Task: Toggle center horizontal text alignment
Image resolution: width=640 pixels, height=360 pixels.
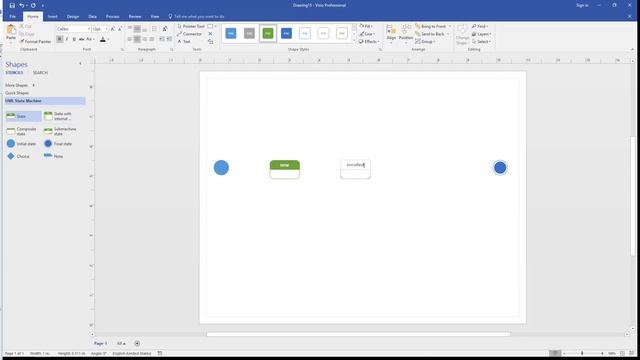Action: point(137,39)
